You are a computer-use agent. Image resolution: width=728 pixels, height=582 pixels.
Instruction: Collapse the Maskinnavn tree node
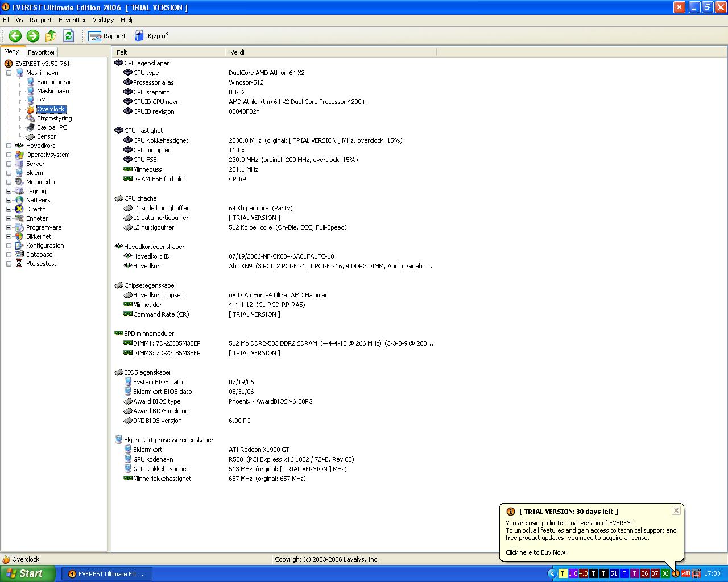click(x=9, y=73)
